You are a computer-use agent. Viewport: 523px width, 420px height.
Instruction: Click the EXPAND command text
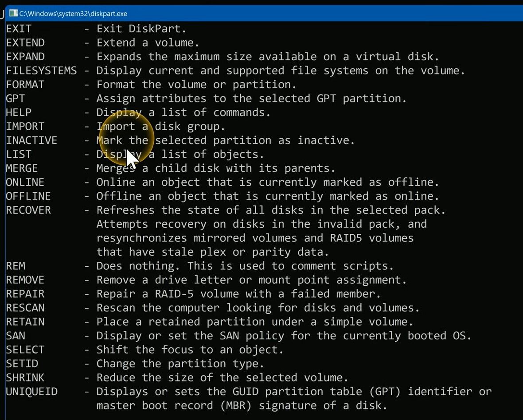pyautogui.click(x=25, y=57)
